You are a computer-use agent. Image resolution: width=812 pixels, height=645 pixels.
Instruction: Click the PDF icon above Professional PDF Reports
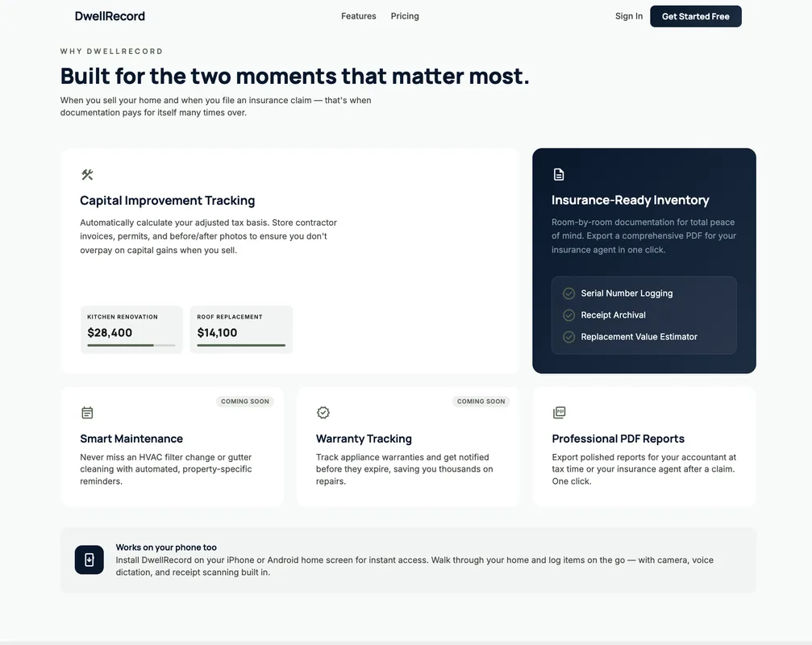(559, 413)
